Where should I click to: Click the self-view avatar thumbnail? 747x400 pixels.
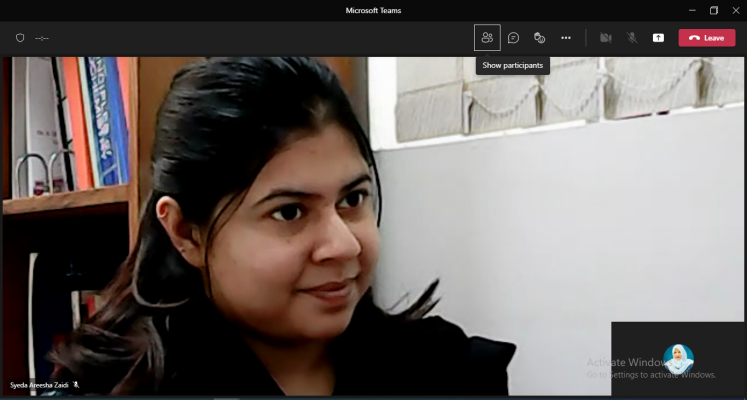click(x=678, y=358)
